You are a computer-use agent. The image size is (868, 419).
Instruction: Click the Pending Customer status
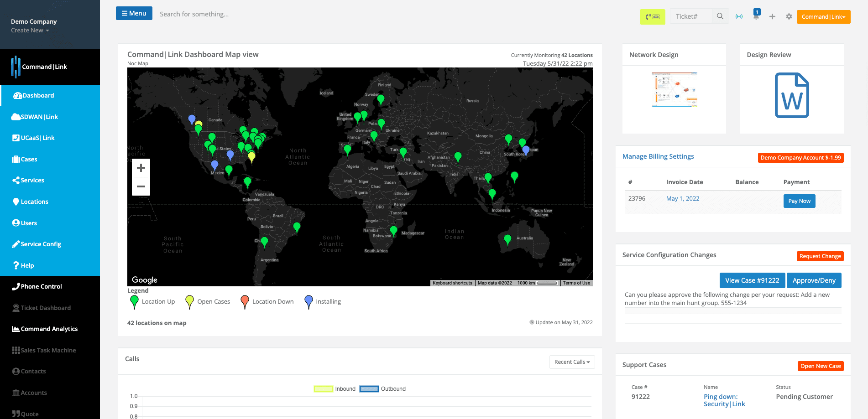804,397
